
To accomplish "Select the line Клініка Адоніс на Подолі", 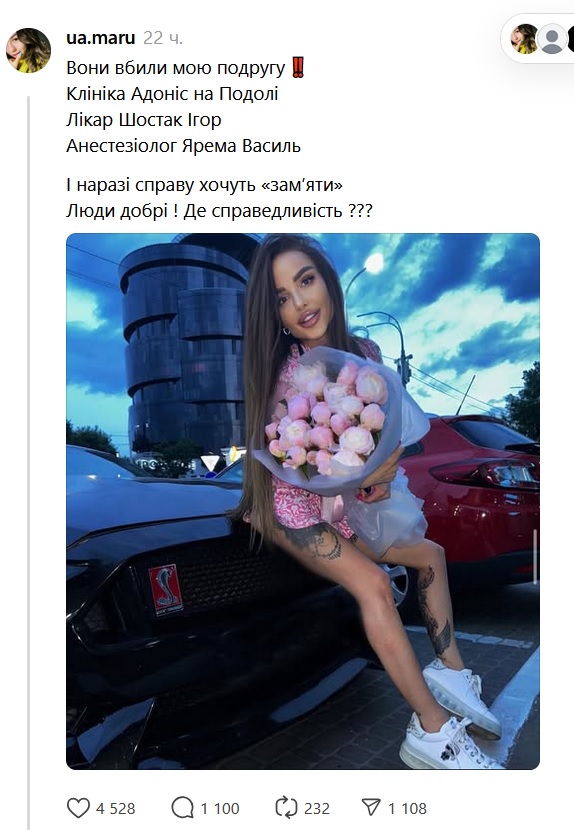I will 172,94.
